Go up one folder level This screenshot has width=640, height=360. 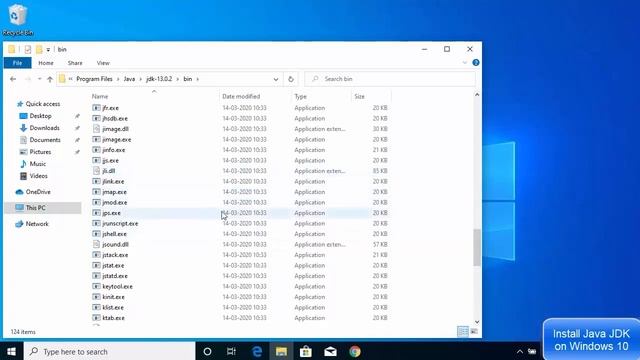50,79
